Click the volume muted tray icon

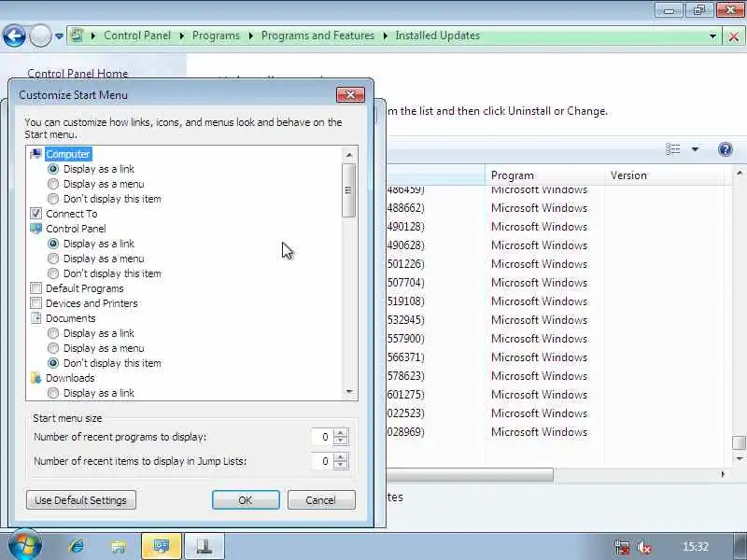point(644,547)
